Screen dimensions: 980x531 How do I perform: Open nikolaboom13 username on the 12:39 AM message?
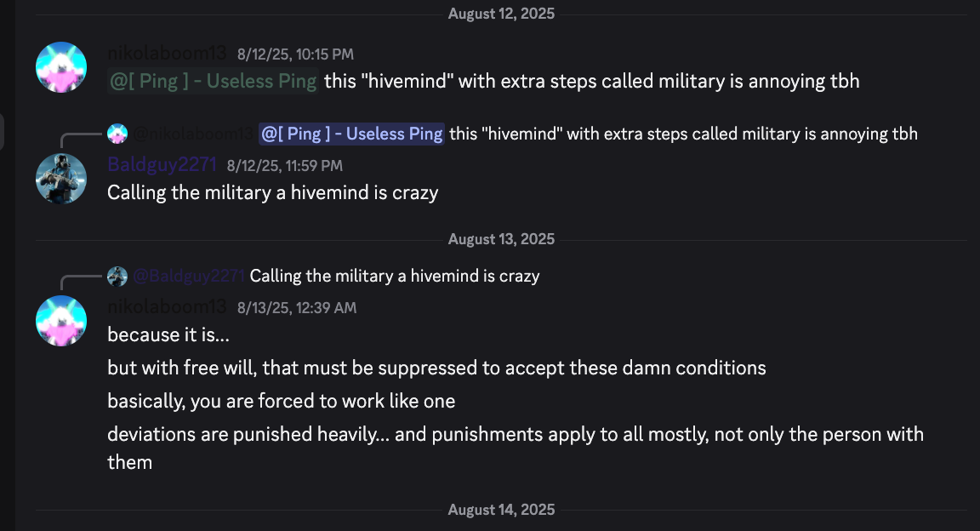168,307
